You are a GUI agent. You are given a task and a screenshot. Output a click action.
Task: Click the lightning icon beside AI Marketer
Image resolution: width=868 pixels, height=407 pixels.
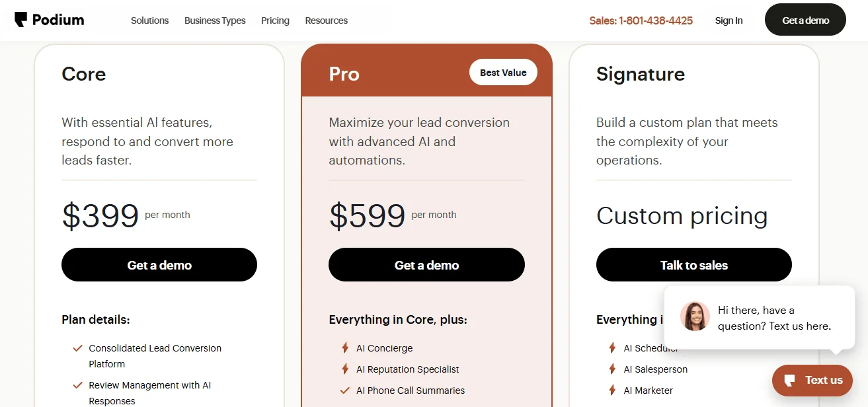(x=612, y=390)
